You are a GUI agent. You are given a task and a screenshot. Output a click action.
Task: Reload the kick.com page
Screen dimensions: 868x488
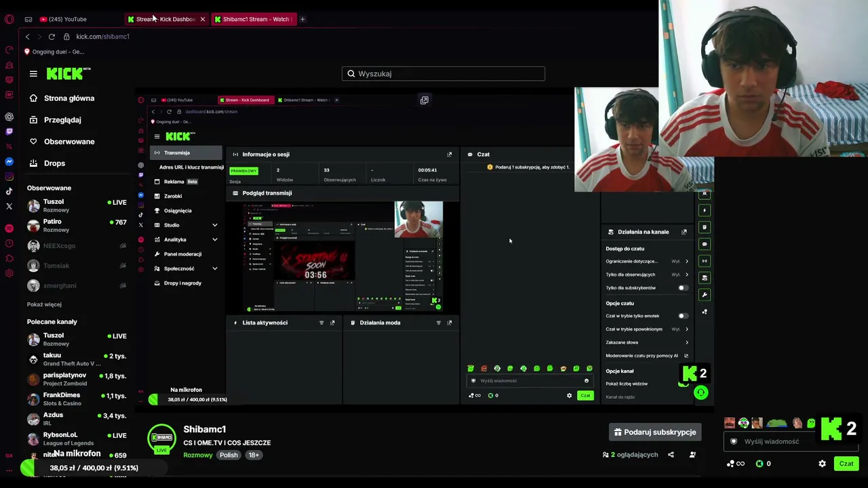tap(52, 37)
